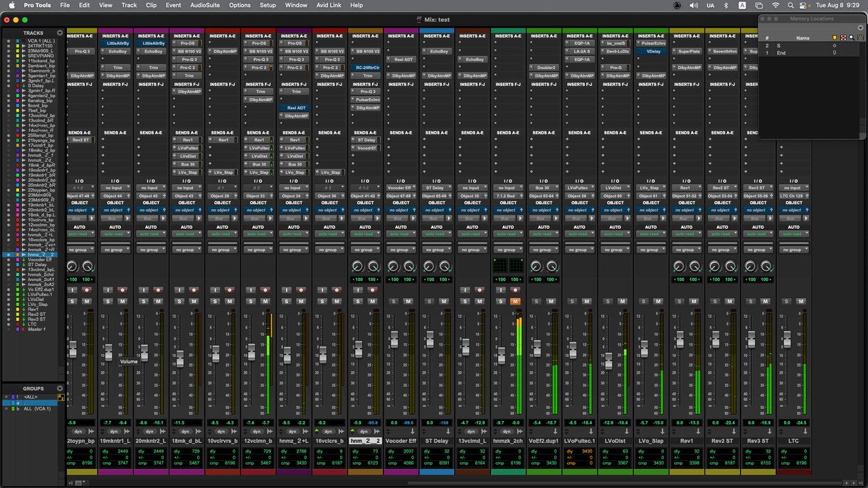Open group assignment dropdown on LTC track
This screenshot has width=868, height=488.
tap(794, 250)
